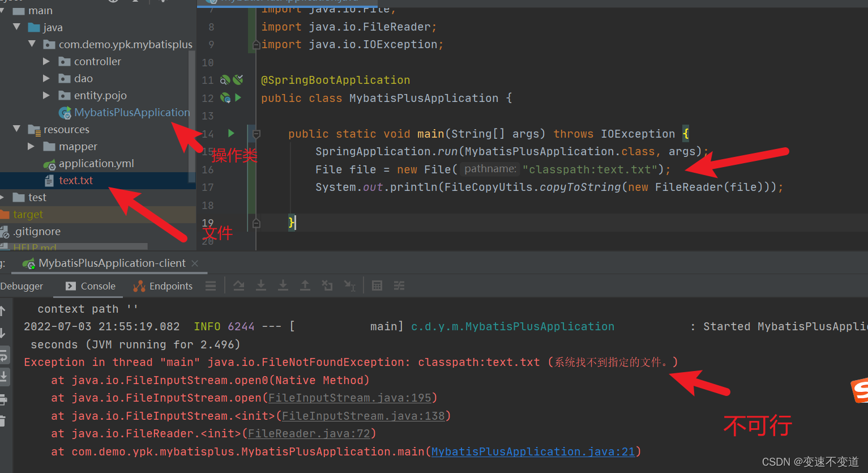Switch to the Endpoints tab

[163, 286]
